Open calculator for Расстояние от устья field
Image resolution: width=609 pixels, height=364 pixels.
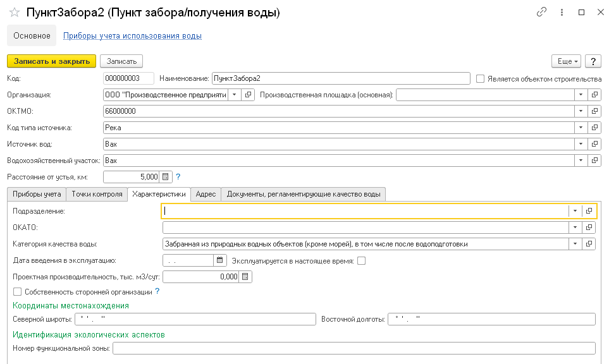[165, 177]
